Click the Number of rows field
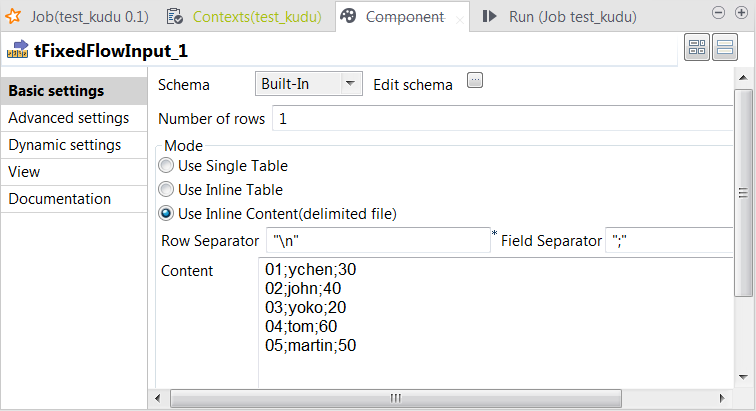The height and width of the screenshot is (411, 756). (x=500, y=119)
